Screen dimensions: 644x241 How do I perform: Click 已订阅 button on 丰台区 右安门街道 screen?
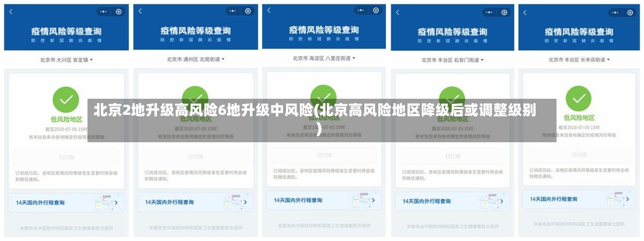(x=453, y=156)
